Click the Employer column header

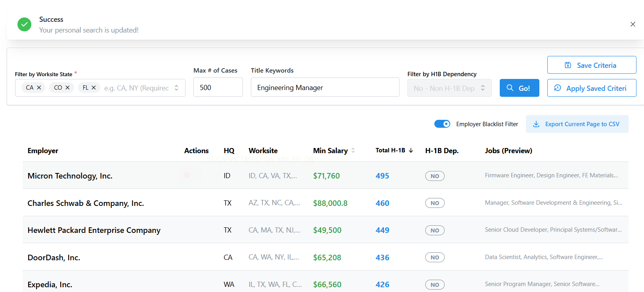[x=43, y=151]
